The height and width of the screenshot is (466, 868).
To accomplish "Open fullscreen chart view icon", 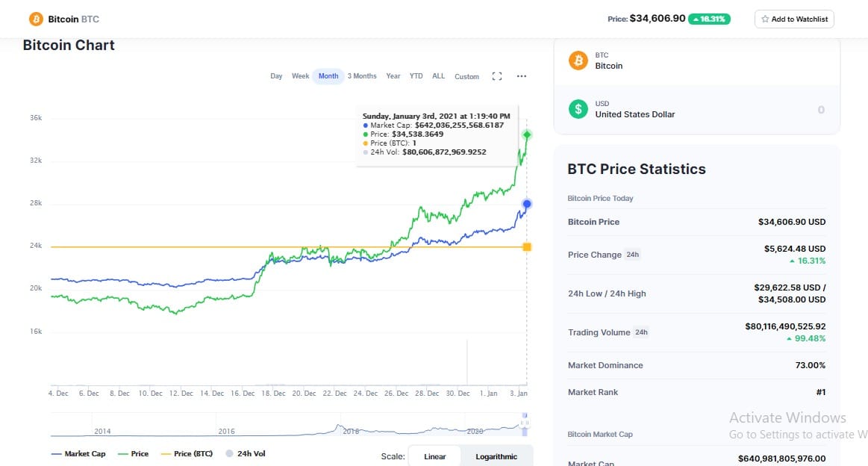I will pyautogui.click(x=497, y=76).
